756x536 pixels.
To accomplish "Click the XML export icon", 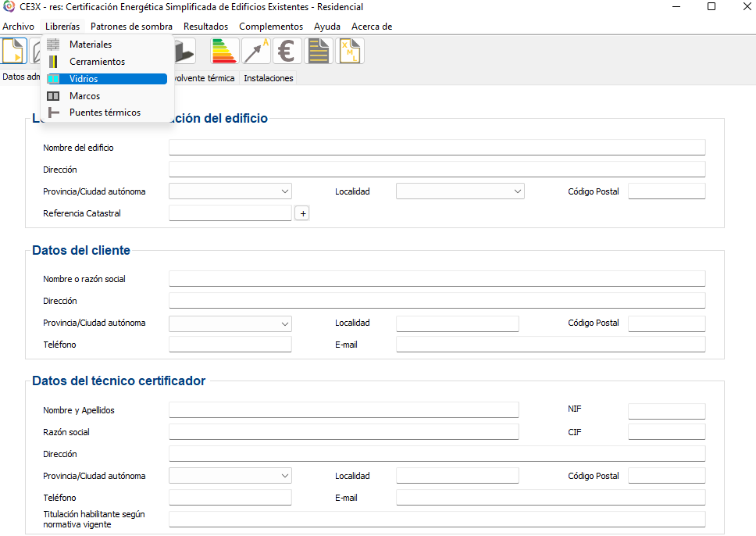I will pos(350,52).
